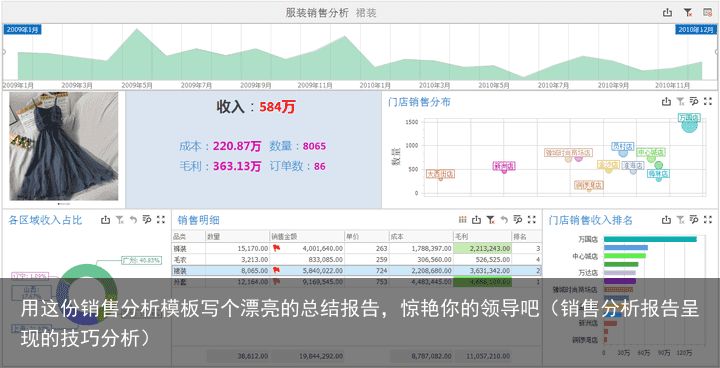
Task: Click the dress product thumbnail image
Action: coord(63,146)
